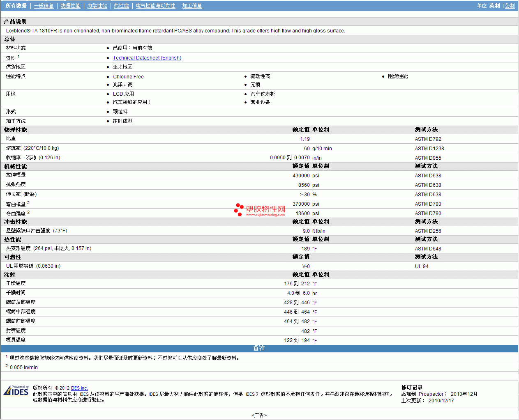Click the 螺筒前部温度 value 464 到 482

297,321
